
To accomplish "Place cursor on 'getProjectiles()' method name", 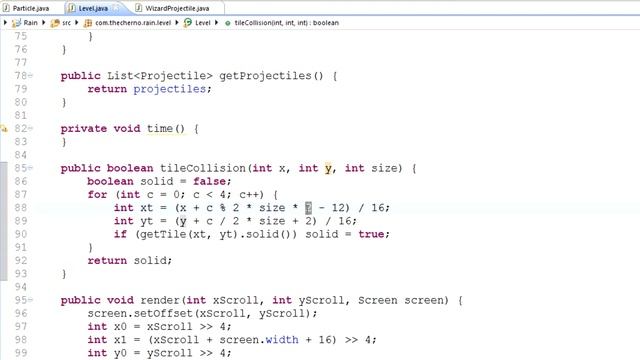I will pos(271,76).
